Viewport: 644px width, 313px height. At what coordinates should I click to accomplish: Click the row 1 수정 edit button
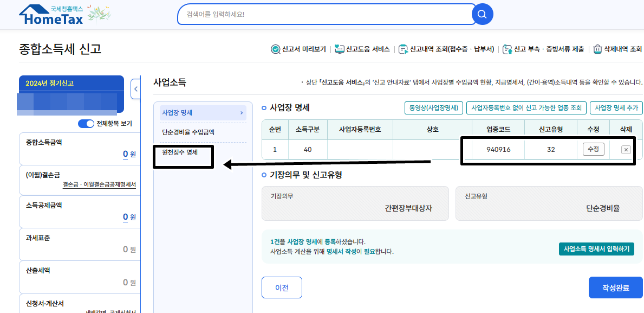tap(593, 149)
